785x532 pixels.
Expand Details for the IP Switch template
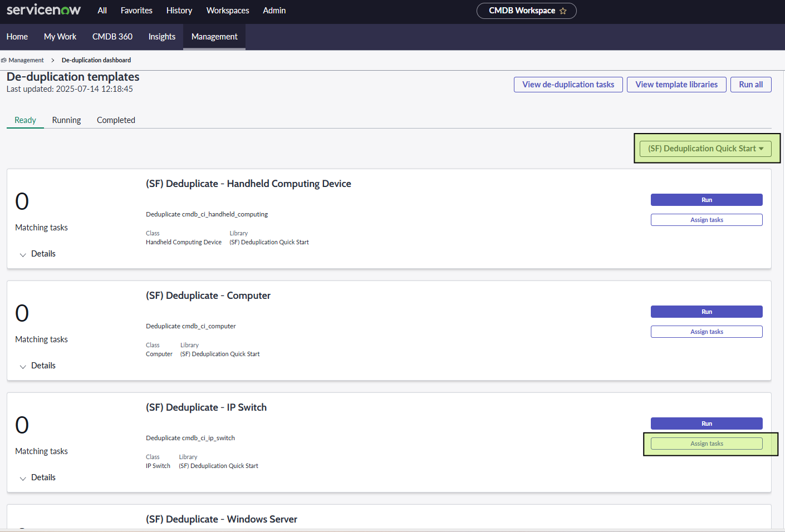click(x=37, y=477)
